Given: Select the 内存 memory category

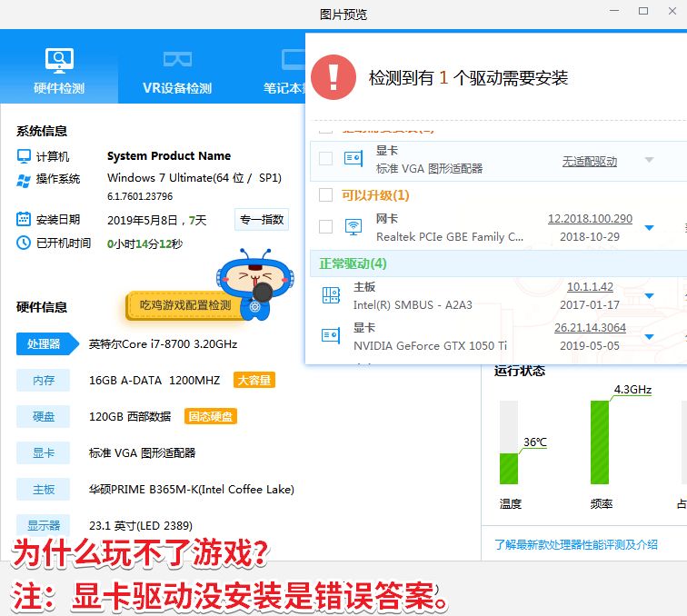Looking at the screenshot, I should pos(43,381).
